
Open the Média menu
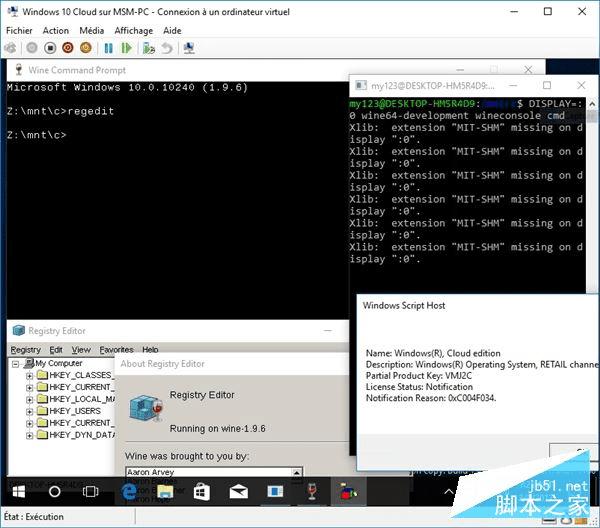tap(91, 31)
